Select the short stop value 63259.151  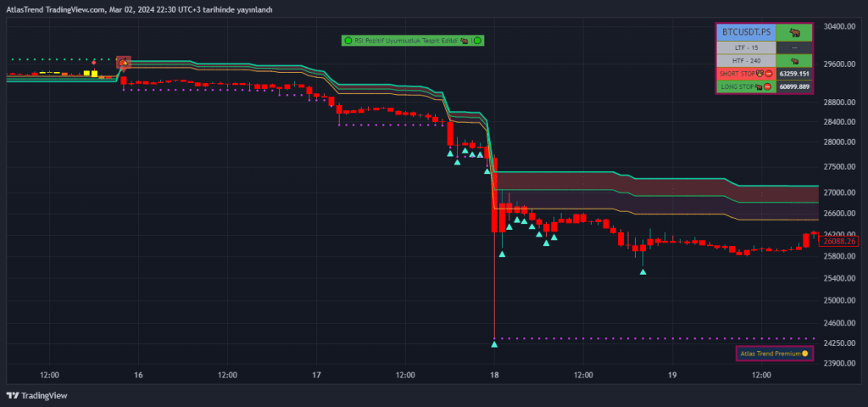tap(793, 74)
